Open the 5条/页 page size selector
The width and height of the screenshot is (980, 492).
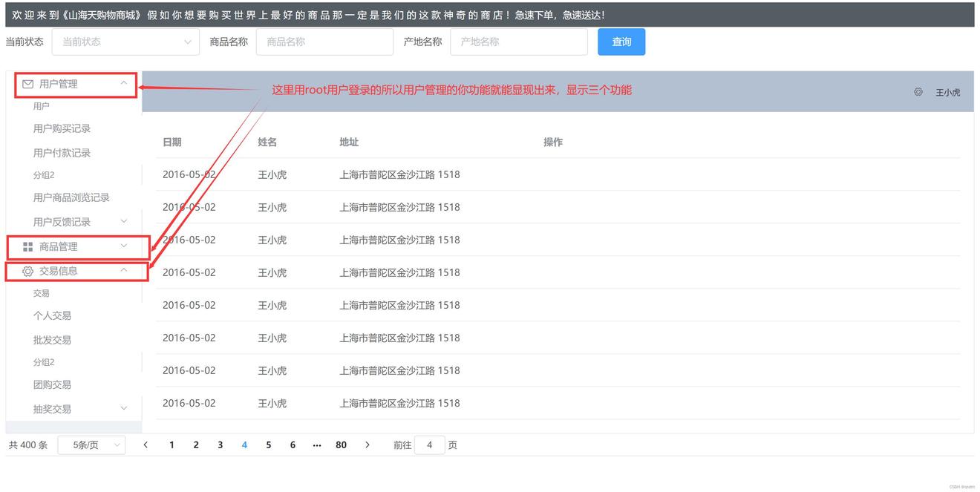tap(91, 445)
